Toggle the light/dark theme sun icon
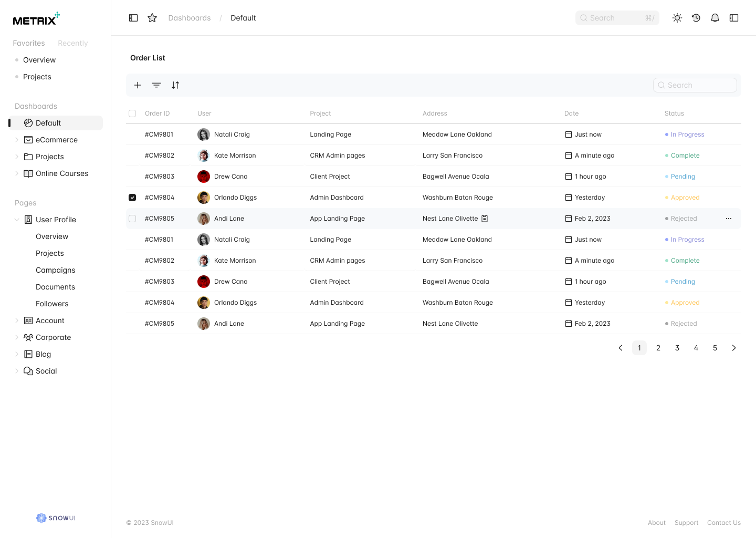The image size is (756, 538). point(677,17)
